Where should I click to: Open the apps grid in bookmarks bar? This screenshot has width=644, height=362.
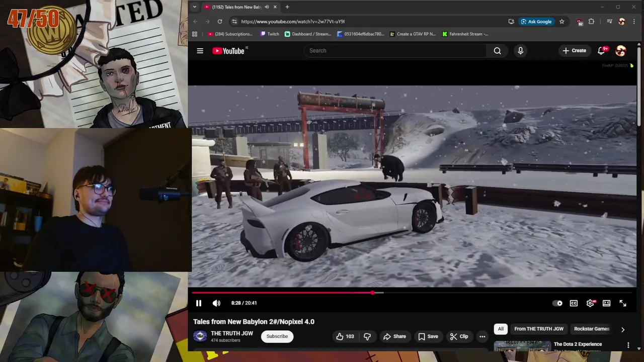pos(195,34)
